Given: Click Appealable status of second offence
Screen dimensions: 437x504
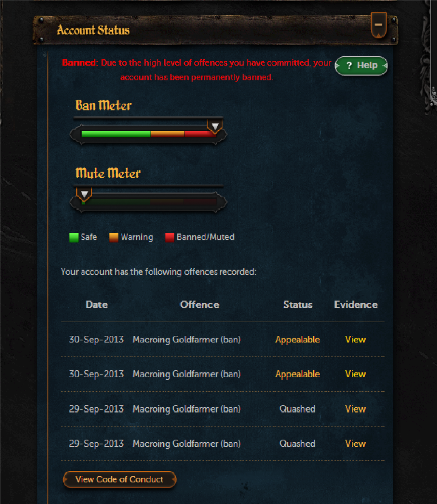Looking at the screenshot, I should coord(298,374).
